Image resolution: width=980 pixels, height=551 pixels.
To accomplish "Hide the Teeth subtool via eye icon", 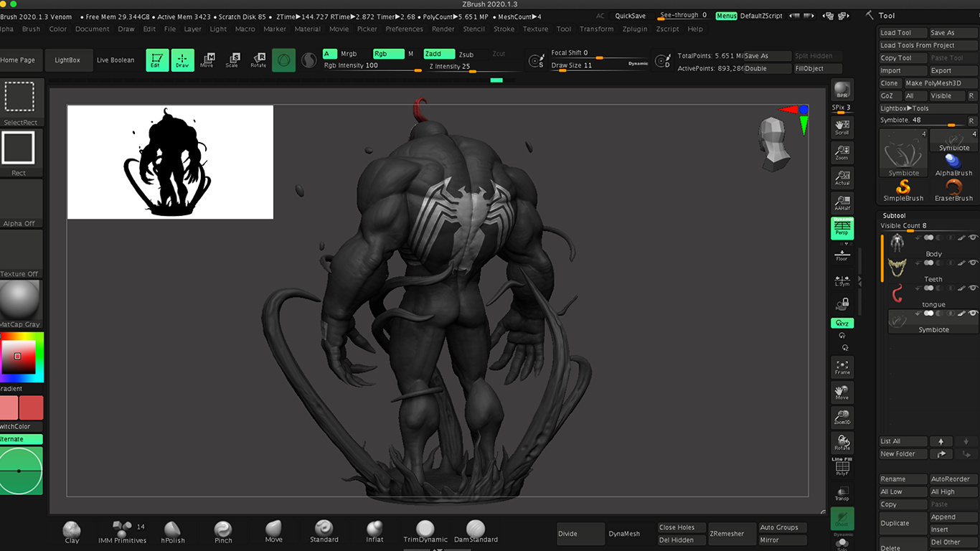I will pos(973,263).
